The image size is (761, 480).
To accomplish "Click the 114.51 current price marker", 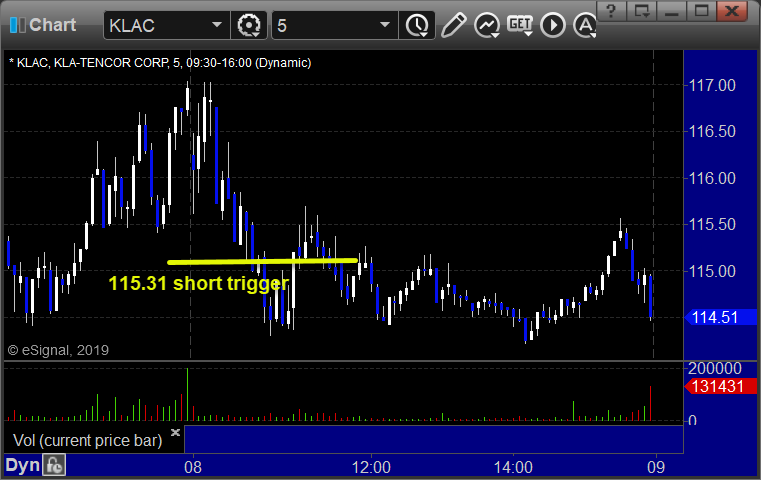I will (720, 317).
